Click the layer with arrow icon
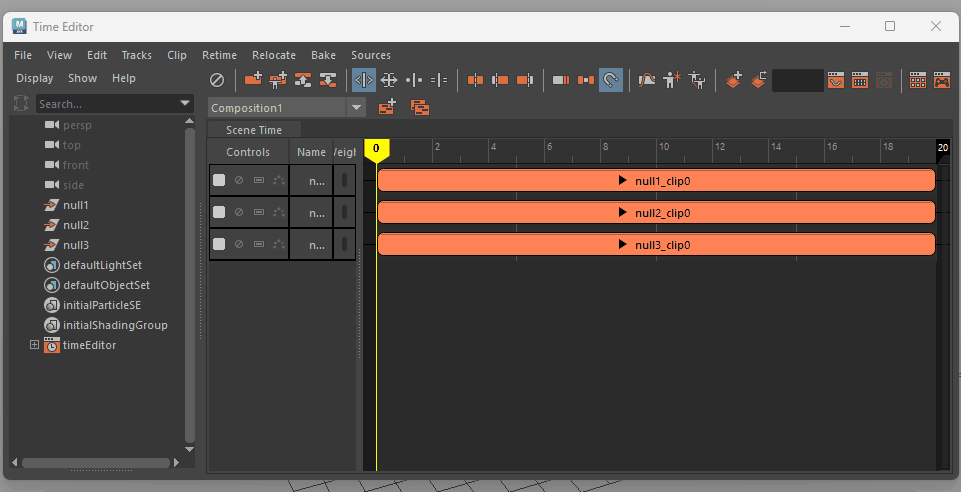The image size is (961, 492). coord(759,80)
